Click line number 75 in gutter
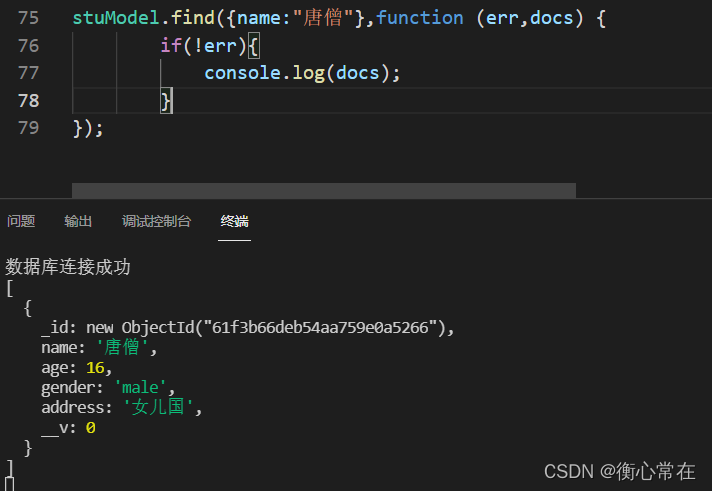Screen dimensions: 712x491 (29, 18)
